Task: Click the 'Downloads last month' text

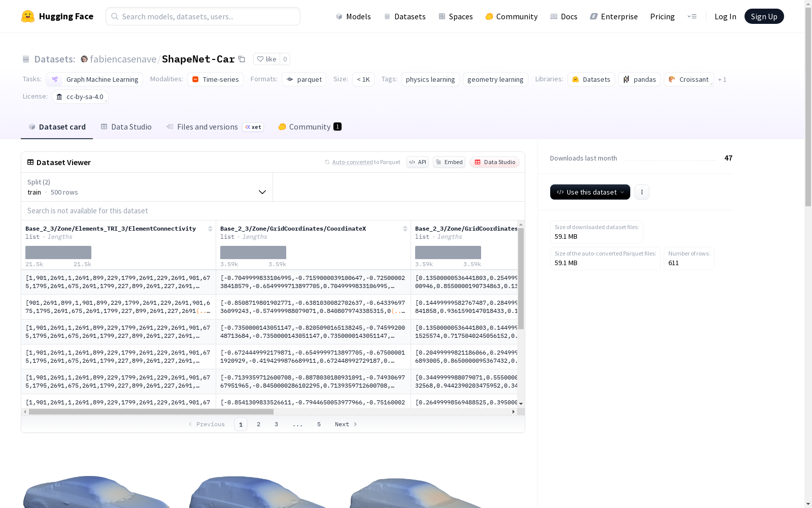Action: click(584, 158)
